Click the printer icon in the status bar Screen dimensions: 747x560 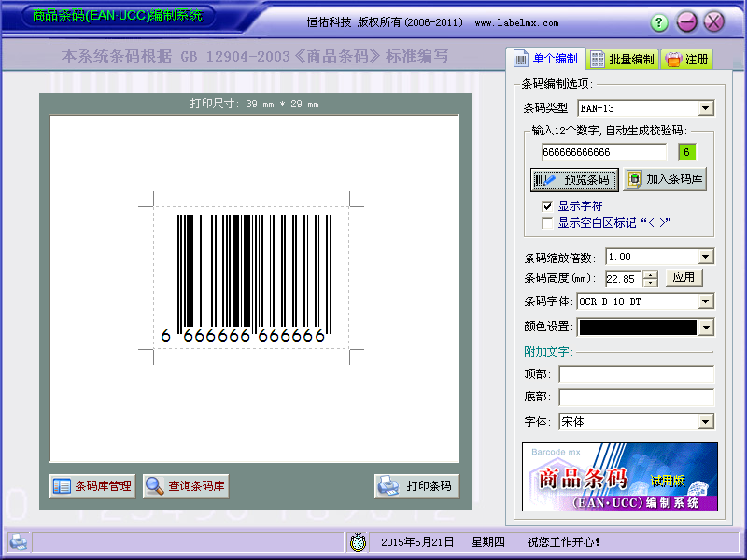coord(17,541)
